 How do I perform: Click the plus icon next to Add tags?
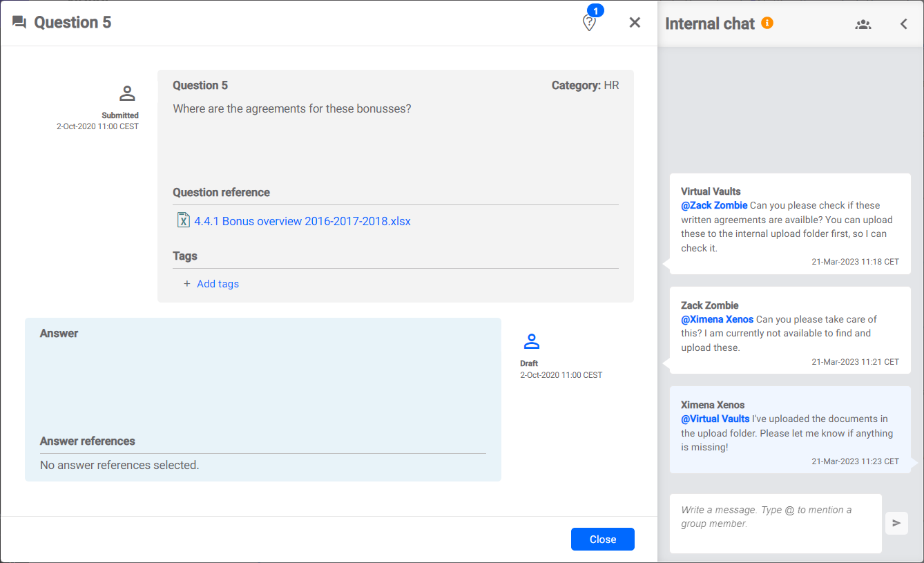coord(186,284)
